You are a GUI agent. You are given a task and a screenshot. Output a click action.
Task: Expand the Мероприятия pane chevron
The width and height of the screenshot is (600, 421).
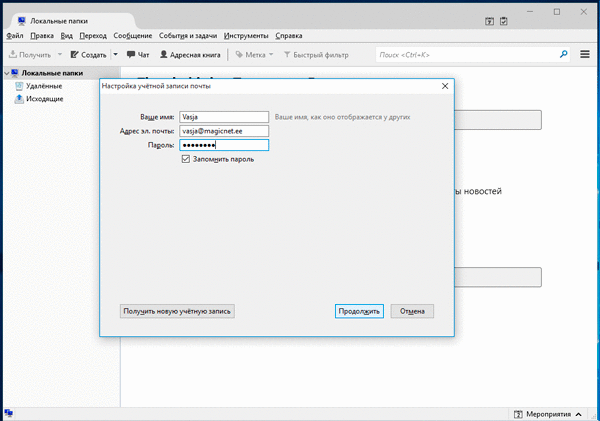pyautogui.click(x=579, y=414)
